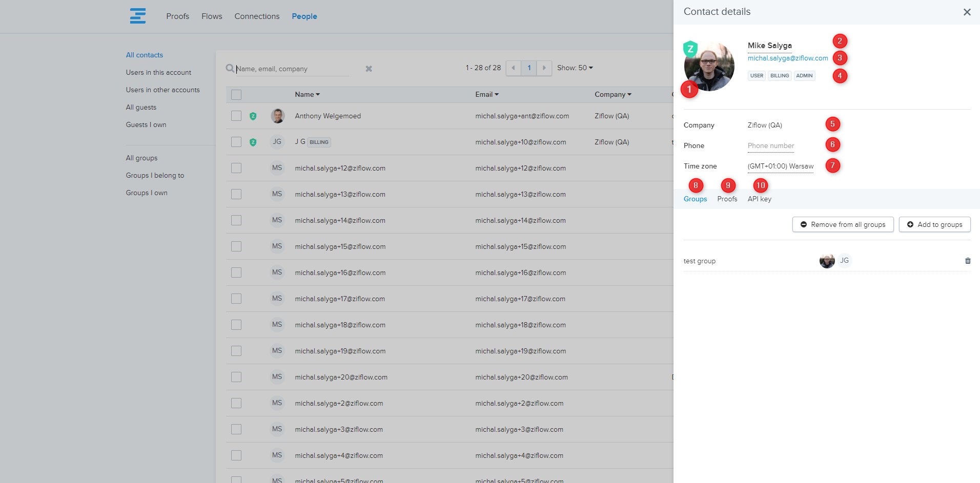980x483 pixels.
Task: Open the Show: 50 dropdown
Action: 575,68
